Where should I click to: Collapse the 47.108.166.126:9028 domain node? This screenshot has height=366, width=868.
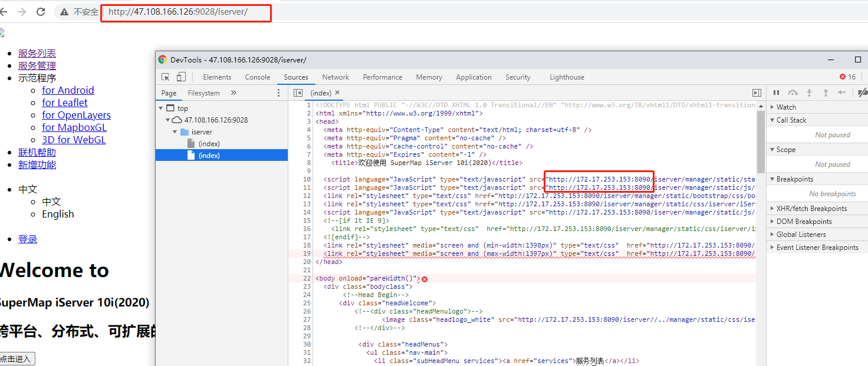(167, 120)
